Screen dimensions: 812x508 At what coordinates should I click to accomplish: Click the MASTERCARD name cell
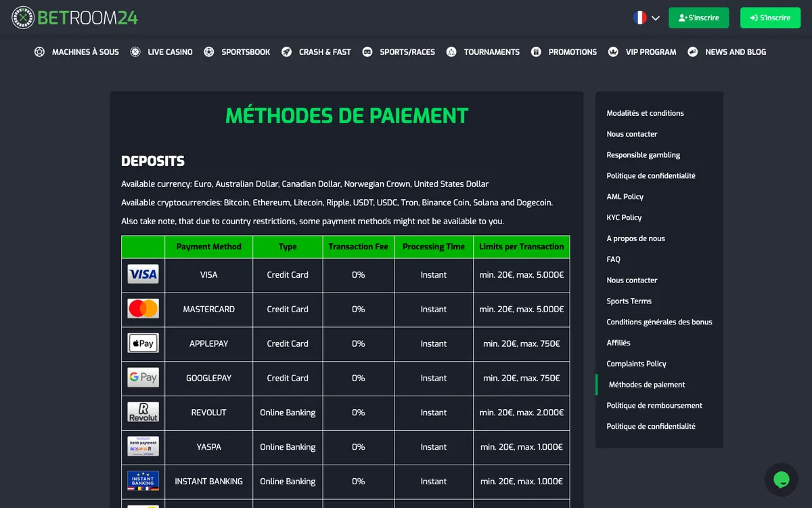208,309
